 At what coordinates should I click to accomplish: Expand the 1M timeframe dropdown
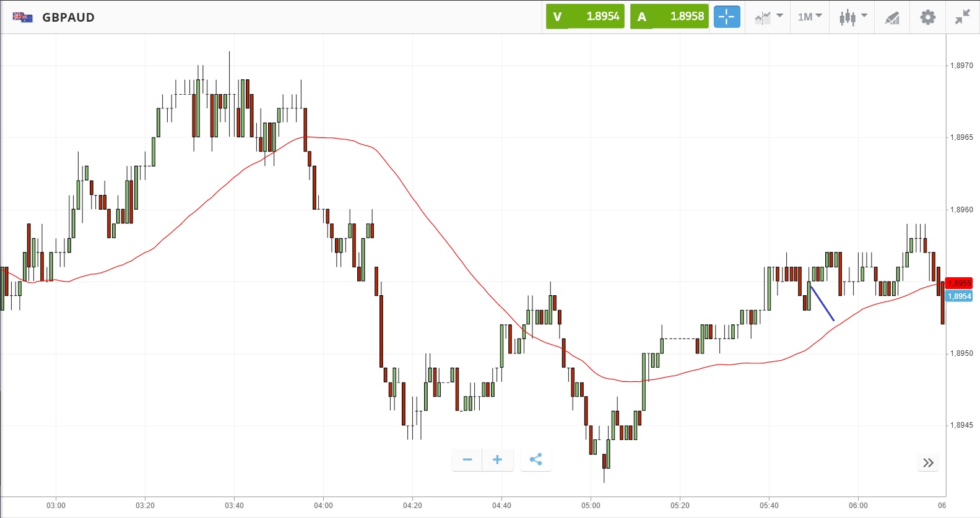point(809,17)
